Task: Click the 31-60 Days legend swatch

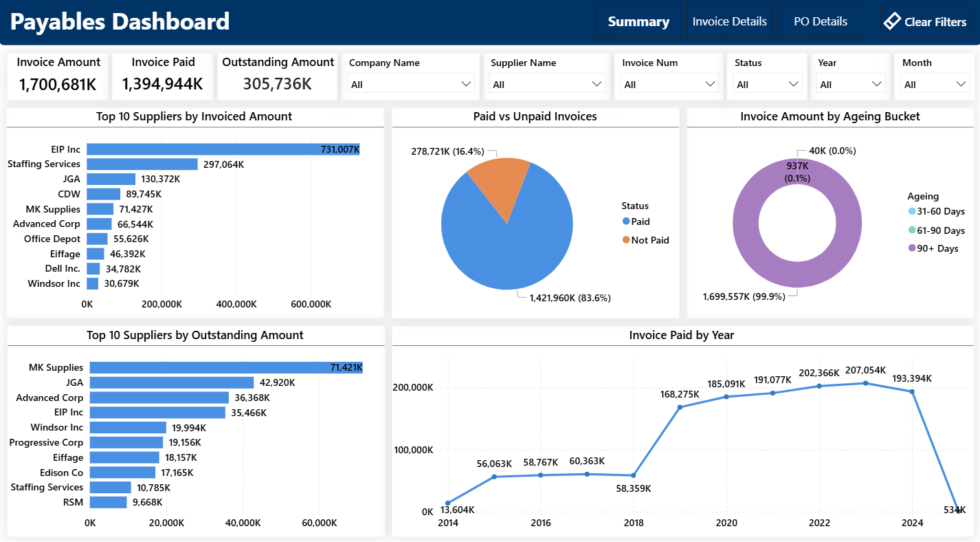Action: pos(912,212)
